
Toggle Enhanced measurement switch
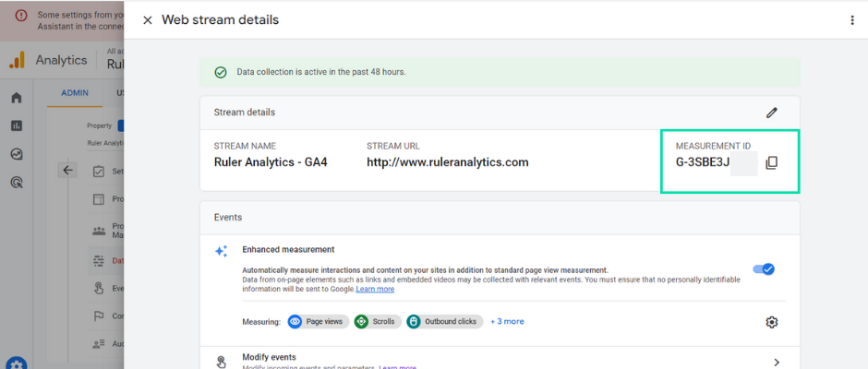(764, 269)
